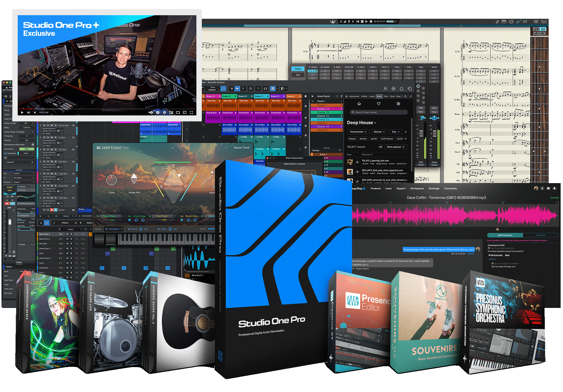Open the Products menu on the website
563x392 pixels.
375,188
